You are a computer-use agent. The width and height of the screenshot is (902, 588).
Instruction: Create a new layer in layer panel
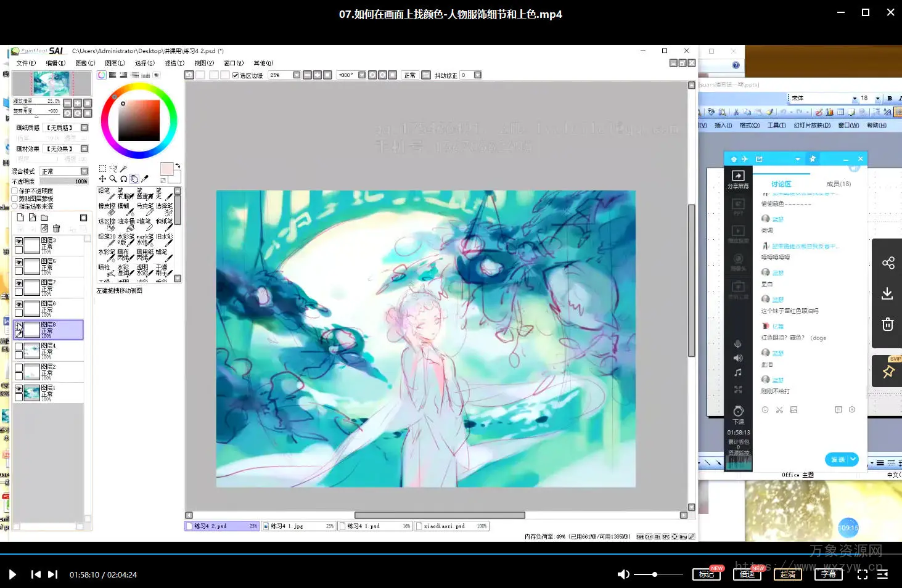(20, 218)
